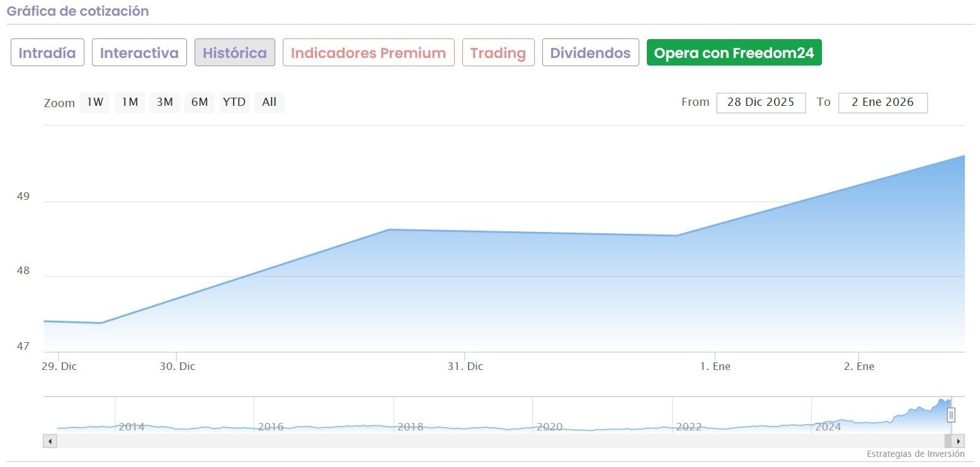Open Indicadores Premium tab

[368, 53]
